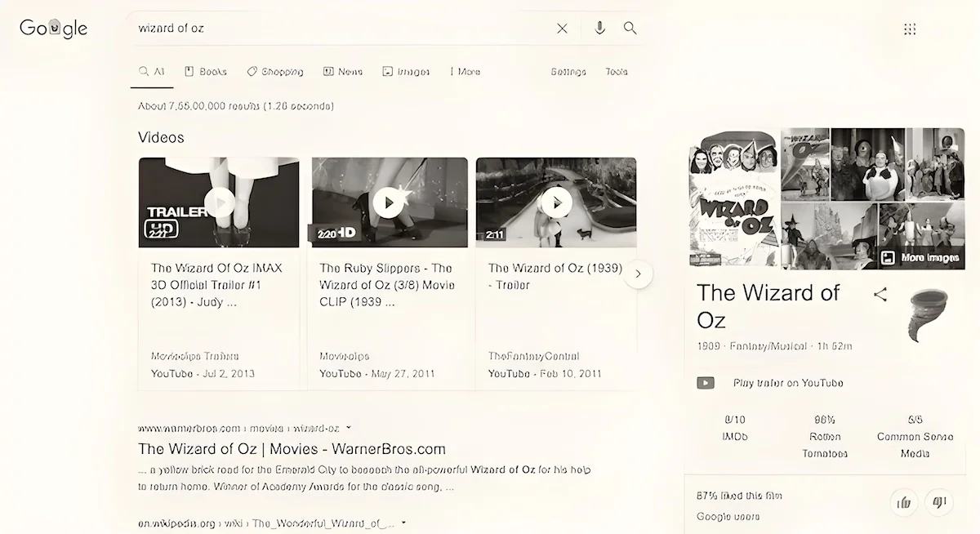Expand the WarnerBros result URL dropdown arrow
Viewport: 980px width, 534px height.
[349, 427]
